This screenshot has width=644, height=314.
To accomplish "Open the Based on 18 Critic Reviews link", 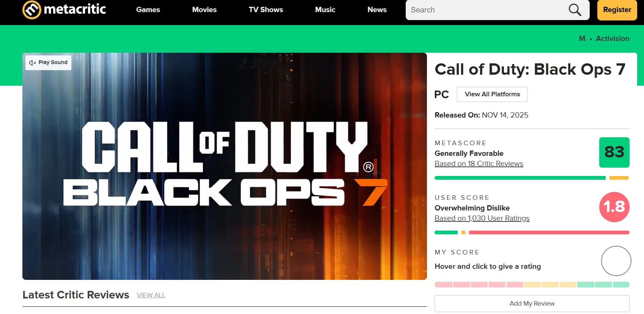I will (x=479, y=164).
